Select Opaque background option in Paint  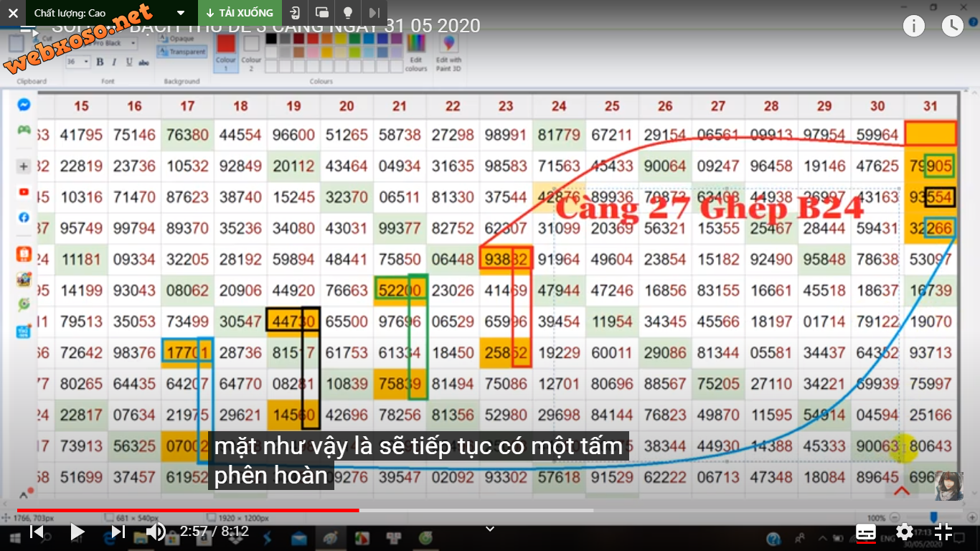click(x=176, y=39)
